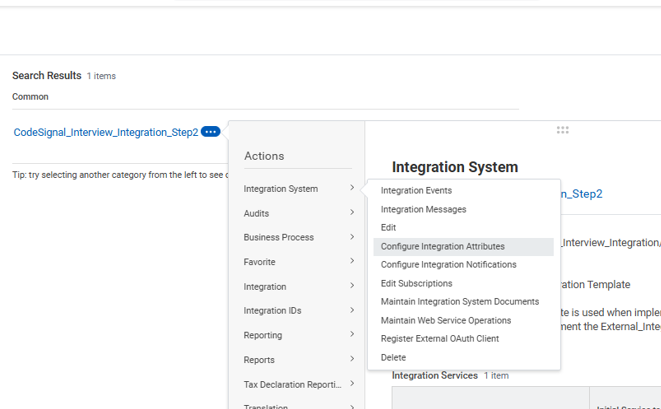Screen dimensions: 661x409
Task: Expand the Tax Declaration Reporting submenu
Action: click(x=298, y=384)
